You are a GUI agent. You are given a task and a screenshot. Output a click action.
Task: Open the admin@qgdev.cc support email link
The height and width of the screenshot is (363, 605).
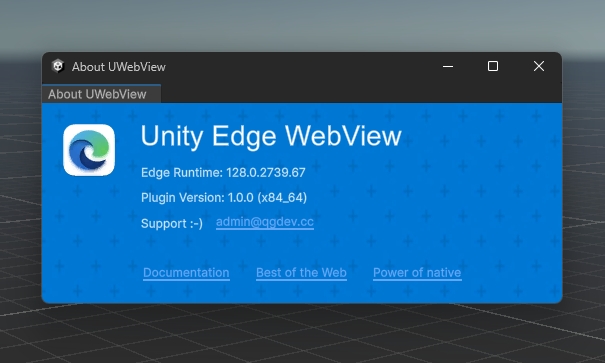(x=265, y=222)
